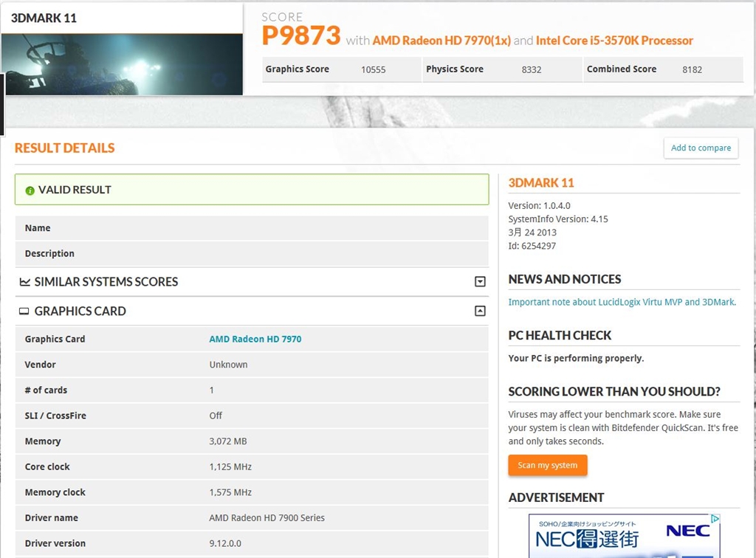The height and width of the screenshot is (558, 756).
Task: Click the NEWS AND NOTICES heading
Action: click(565, 279)
